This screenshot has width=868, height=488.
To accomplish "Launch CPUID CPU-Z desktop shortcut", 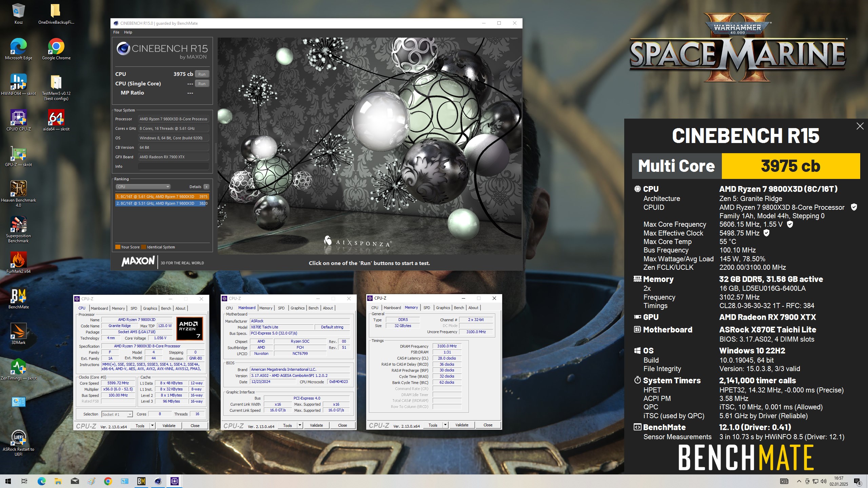I will [x=18, y=120].
